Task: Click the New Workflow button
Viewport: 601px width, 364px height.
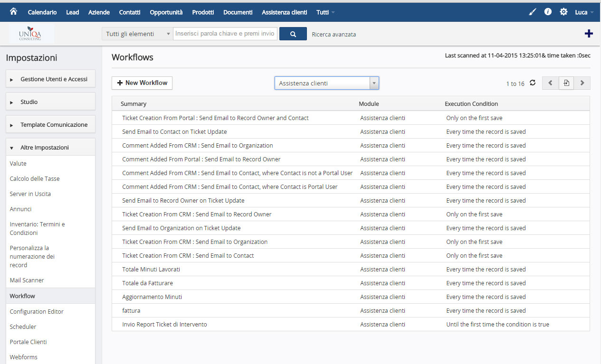Action: [142, 83]
